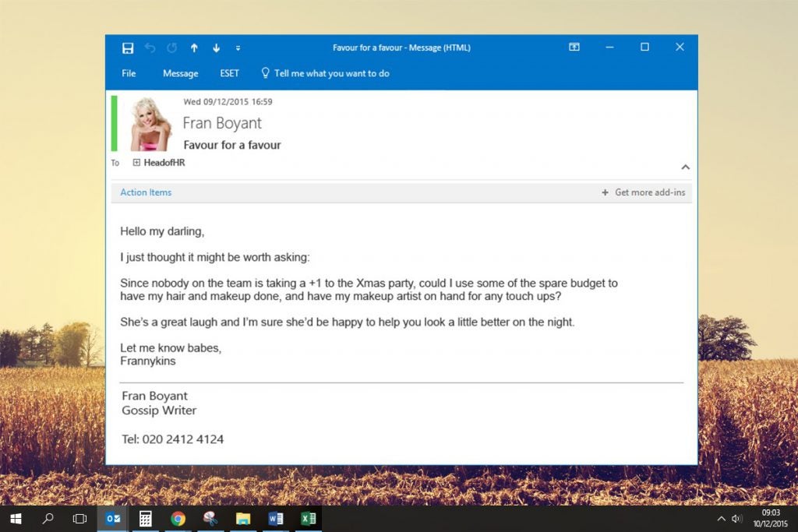Open the File menu
Viewport: 798px width, 532px height.
pos(129,73)
